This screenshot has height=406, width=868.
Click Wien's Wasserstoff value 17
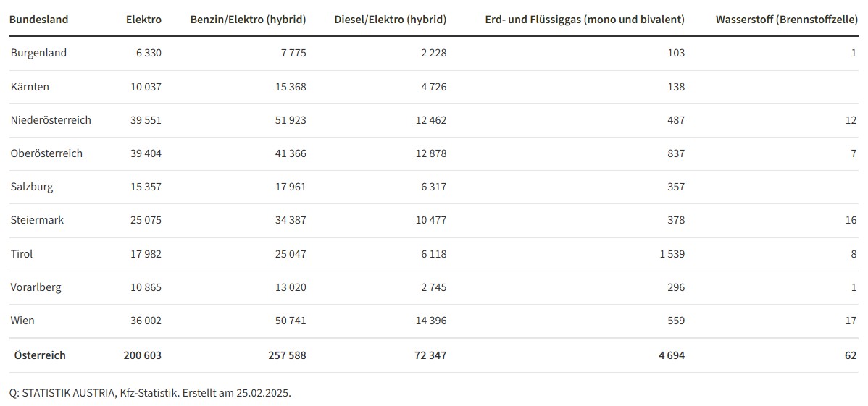(x=851, y=321)
